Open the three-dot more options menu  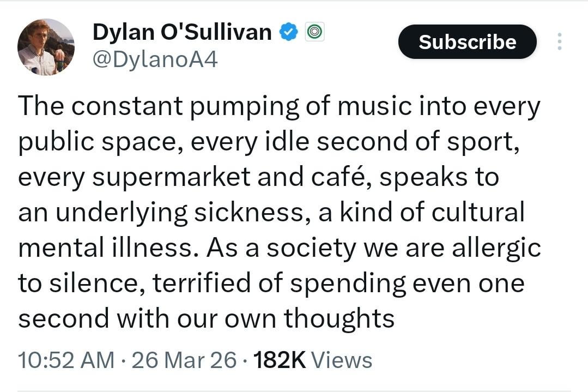click(559, 42)
